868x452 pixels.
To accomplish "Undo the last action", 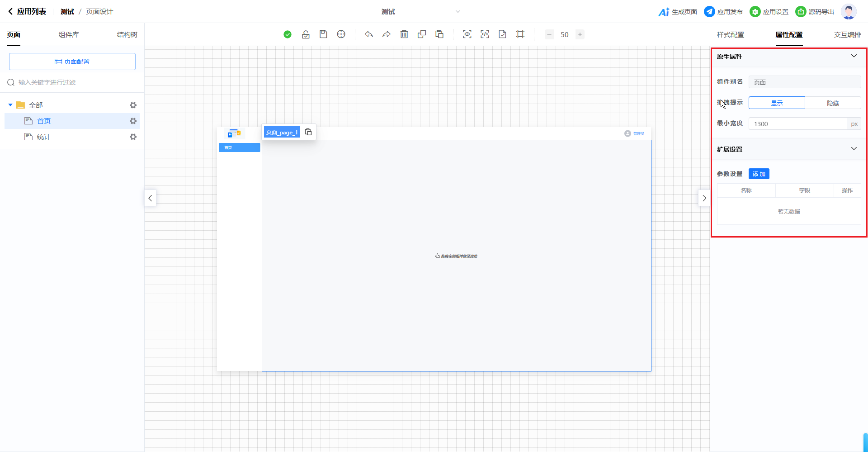I will (369, 34).
